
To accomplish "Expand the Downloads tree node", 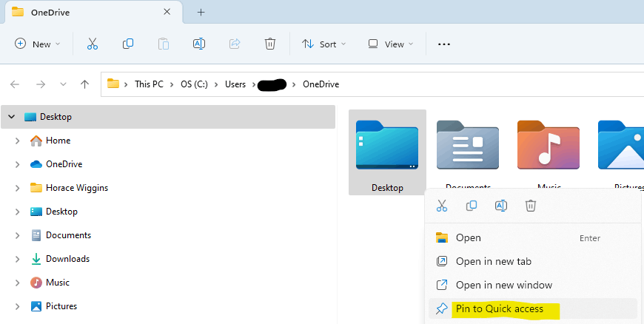I will coord(17,260).
